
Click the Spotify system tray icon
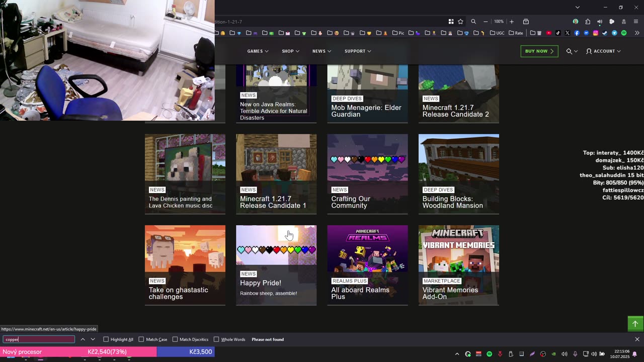(489, 354)
